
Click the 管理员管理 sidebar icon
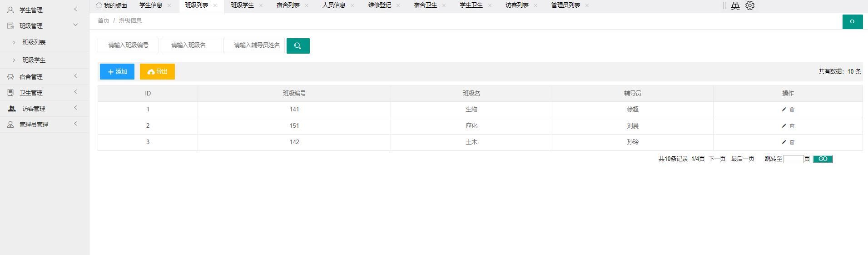tap(10, 125)
